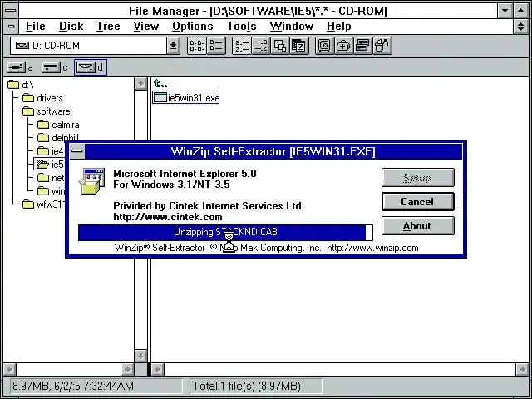This screenshot has width=532, height=399.
Task: Click the About button in WinZip dialog
Action: (x=417, y=226)
